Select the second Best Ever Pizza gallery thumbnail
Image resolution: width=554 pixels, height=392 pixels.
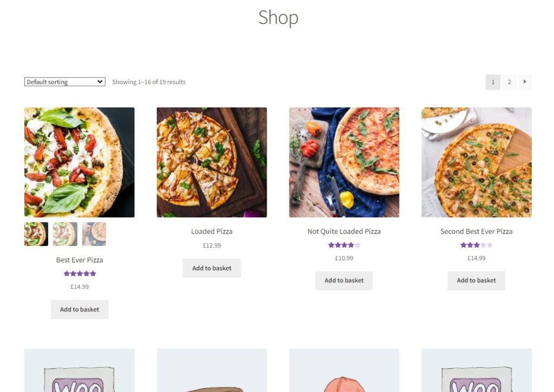(x=65, y=234)
